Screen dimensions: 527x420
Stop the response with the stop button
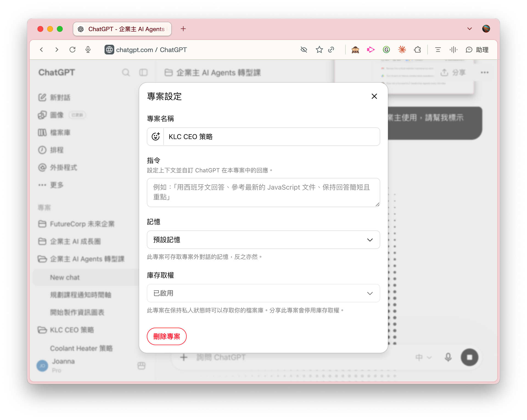(x=469, y=357)
